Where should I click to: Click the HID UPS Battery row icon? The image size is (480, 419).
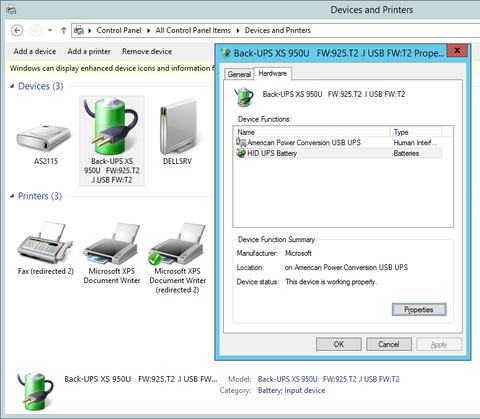(241, 153)
